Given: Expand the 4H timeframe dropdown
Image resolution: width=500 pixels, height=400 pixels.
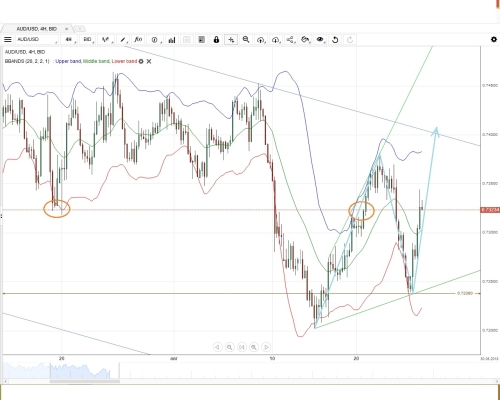Looking at the screenshot, I should (69, 40).
